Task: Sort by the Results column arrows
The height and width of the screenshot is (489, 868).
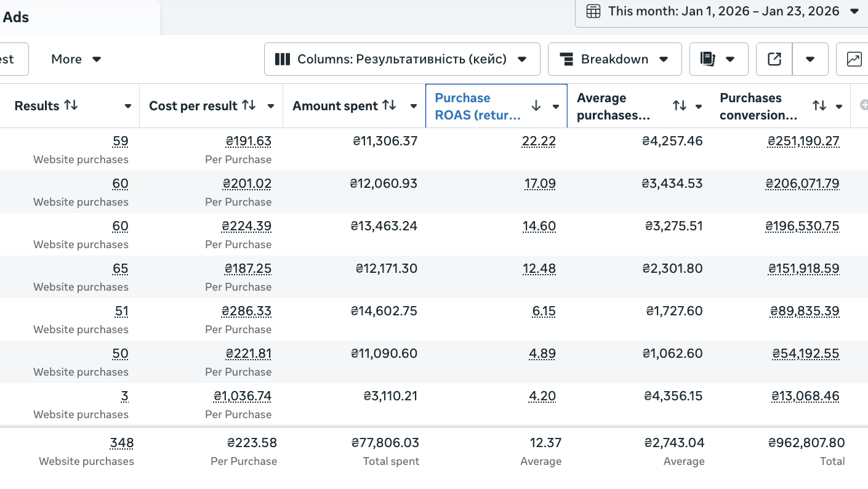Action: 71,105
